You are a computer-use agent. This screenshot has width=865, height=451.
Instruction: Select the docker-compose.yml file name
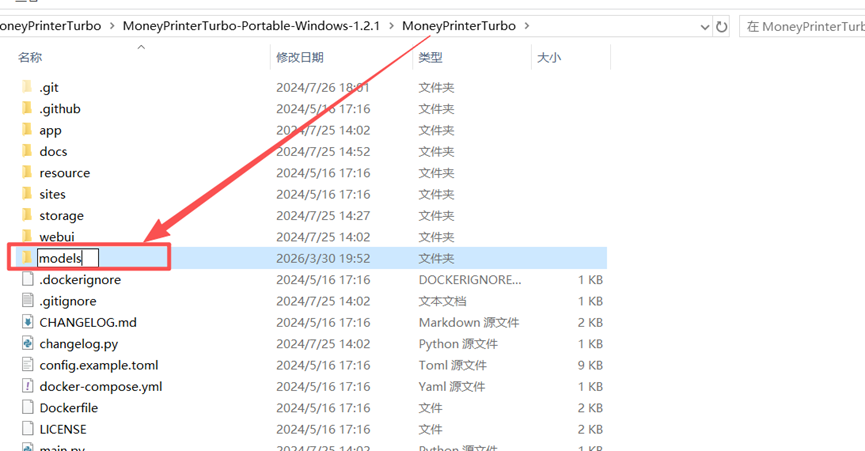[x=100, y=386]
